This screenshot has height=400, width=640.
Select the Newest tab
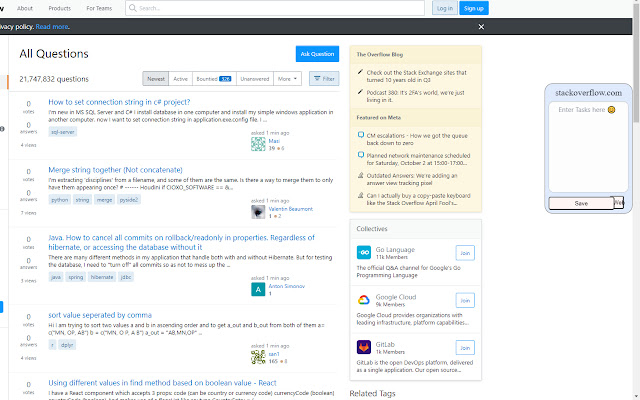click(156, 79)
